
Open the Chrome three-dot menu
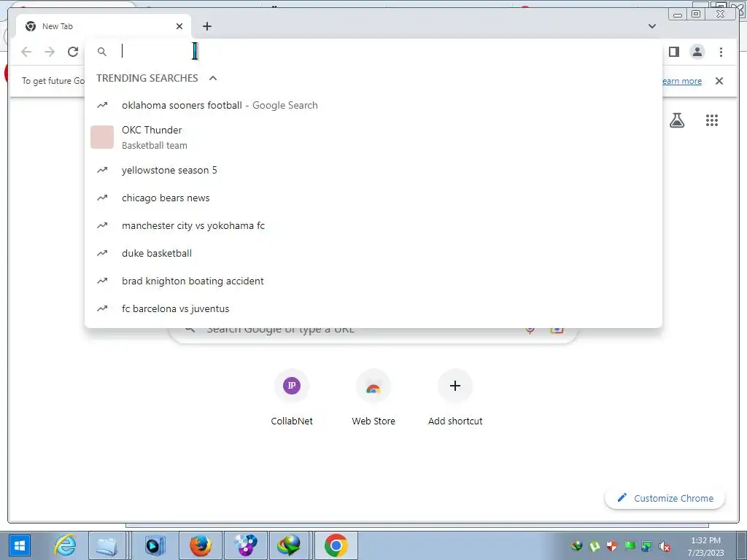click(x=721, y=52)
